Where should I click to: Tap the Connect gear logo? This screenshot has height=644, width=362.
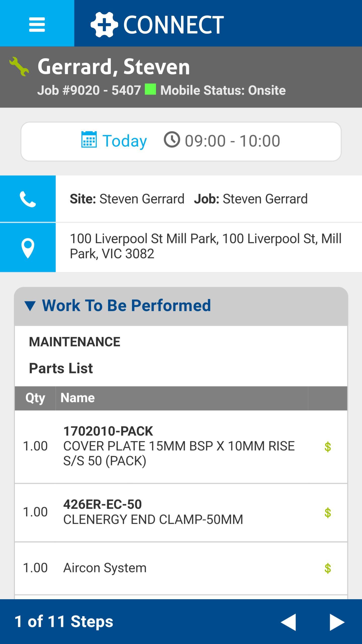tap(104, 24)
